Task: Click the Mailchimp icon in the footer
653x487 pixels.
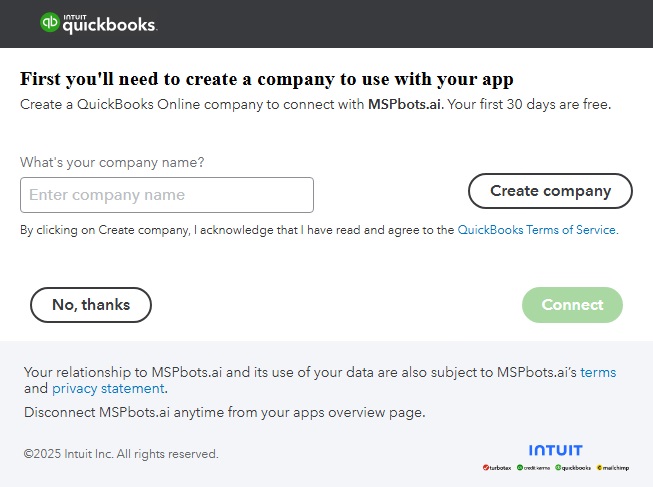Action: [613, 467]
